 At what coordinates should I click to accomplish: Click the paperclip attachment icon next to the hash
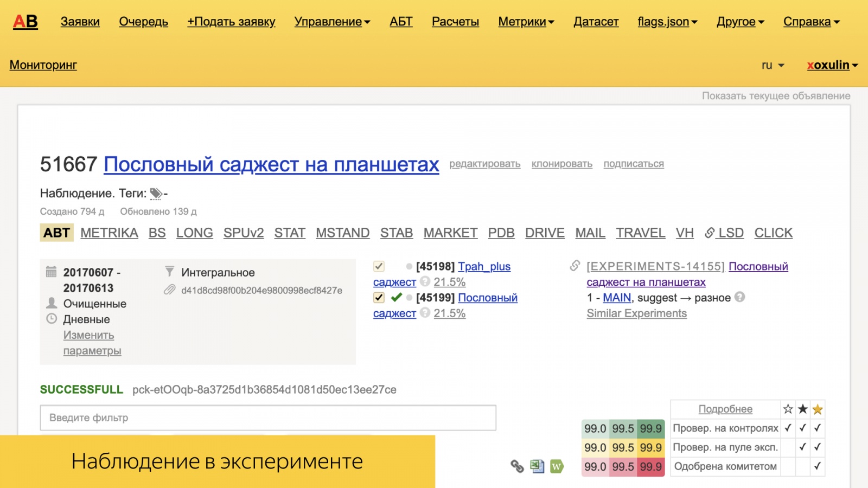click(169, 290)
